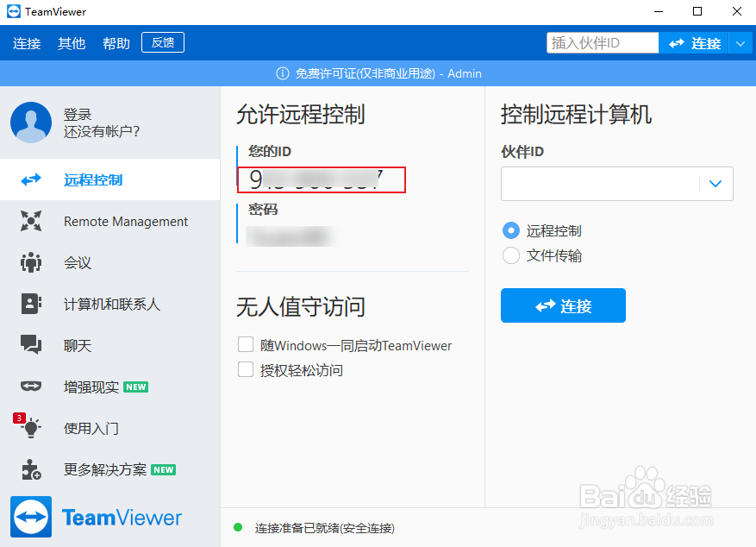Click the 您的ID number field

[x=322, y=179]
